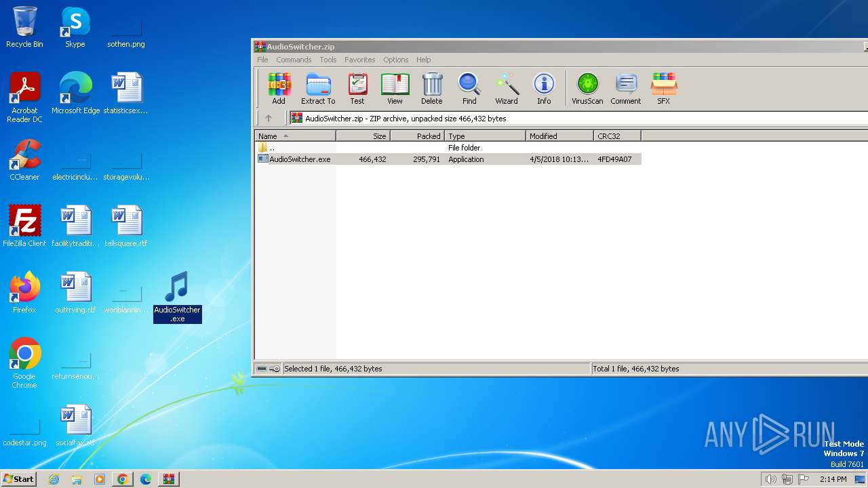Viewport: 868px width, 488px height.
Task: Click the volume speaker tray icon
Action: click(770, 479)
